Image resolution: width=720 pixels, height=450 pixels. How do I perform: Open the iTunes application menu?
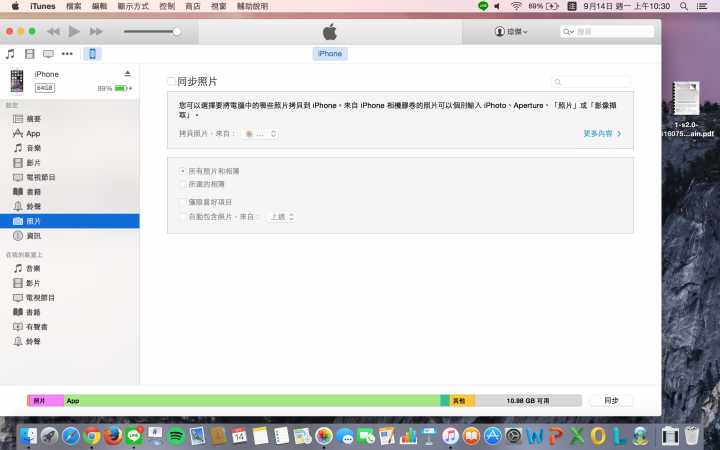43,6
